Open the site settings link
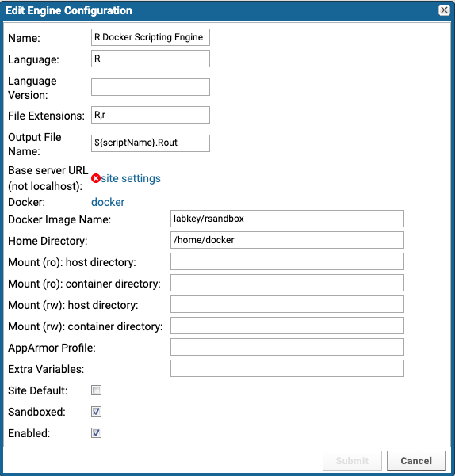 (x=131, y=178)
